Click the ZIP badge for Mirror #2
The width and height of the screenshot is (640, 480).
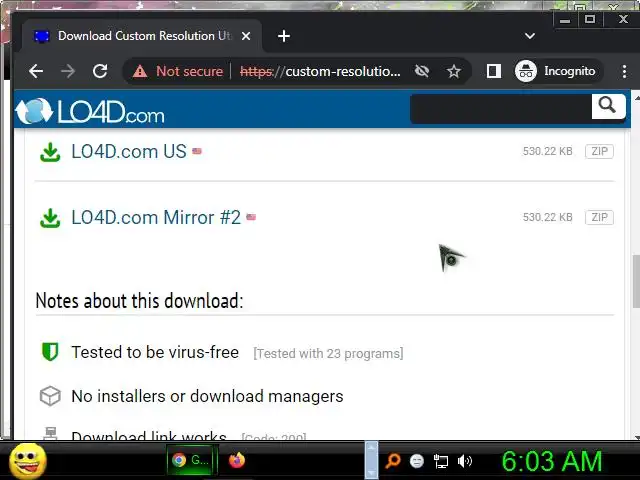[599, 217]
